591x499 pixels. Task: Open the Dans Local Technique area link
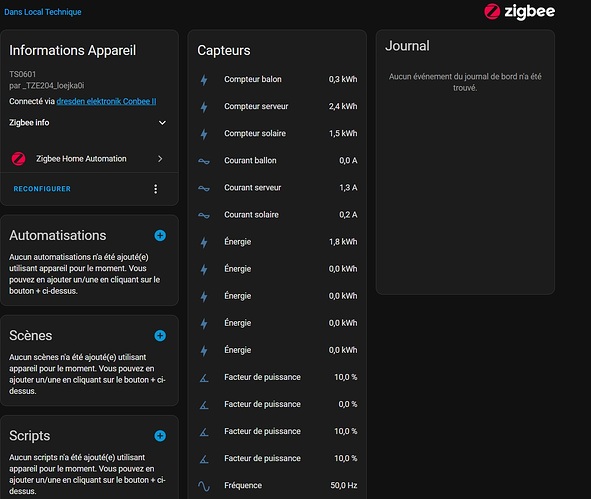click(x=43, y=12)
